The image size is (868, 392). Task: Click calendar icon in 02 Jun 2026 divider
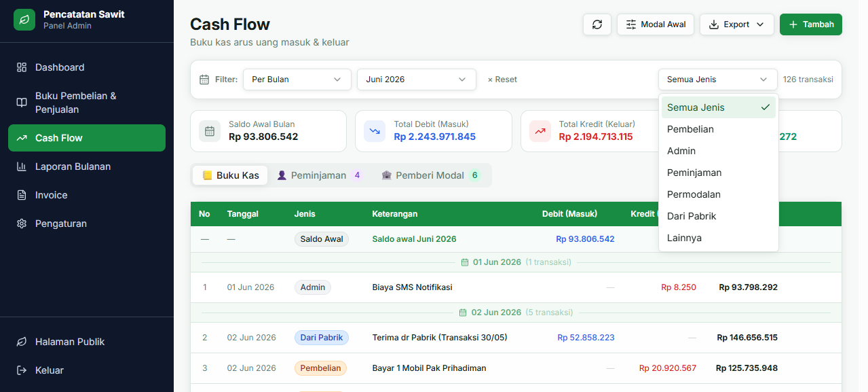coord(464,313)
